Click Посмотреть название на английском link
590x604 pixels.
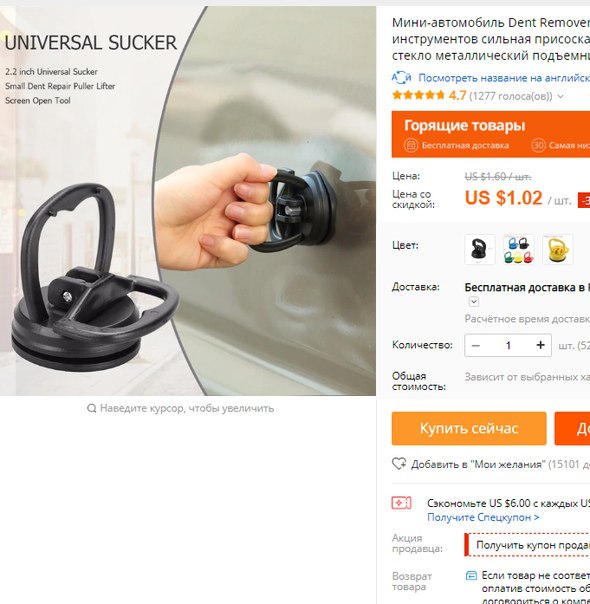pyautogui.click(x=504, y=78)
